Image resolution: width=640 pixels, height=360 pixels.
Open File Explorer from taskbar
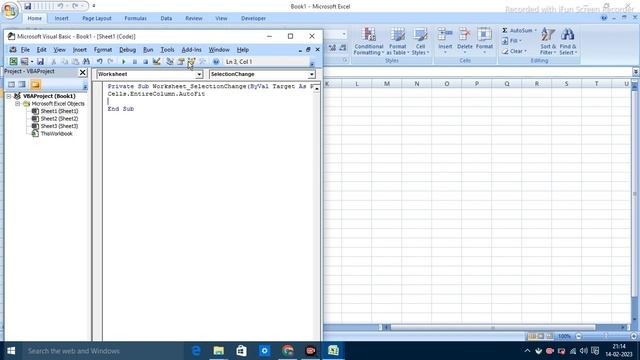click(x=219, y=351)
